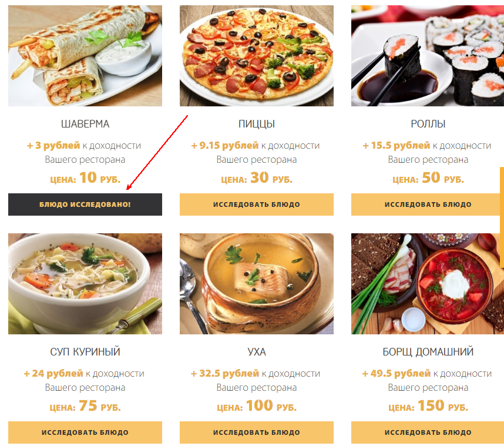The width and height of the screenshot is (504, 446).
Task: Research the Суп куриный dish
Action: click(x=85, y=432)
